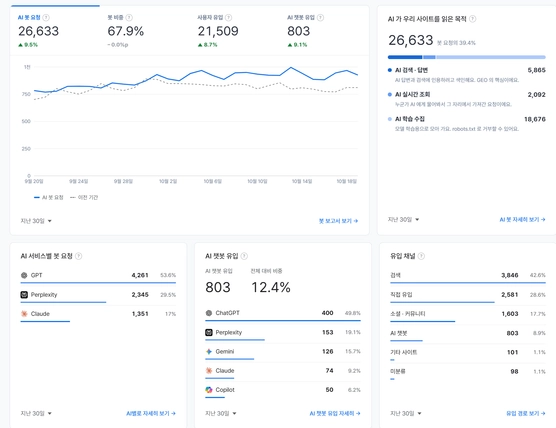The height and width of the screenshot is (428, 556).
Task: Switch to the 봇 비중 67.9% tab
Action: (x=145, y=31)
